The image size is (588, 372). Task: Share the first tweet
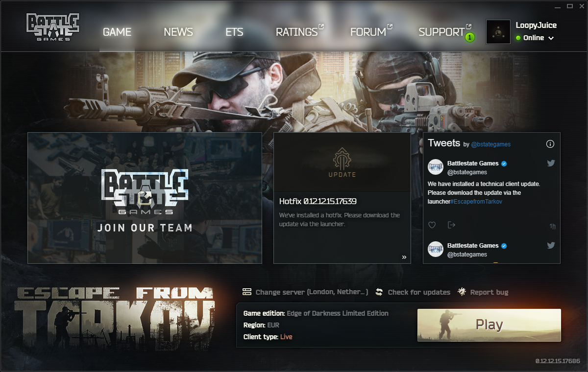[451, 225]
